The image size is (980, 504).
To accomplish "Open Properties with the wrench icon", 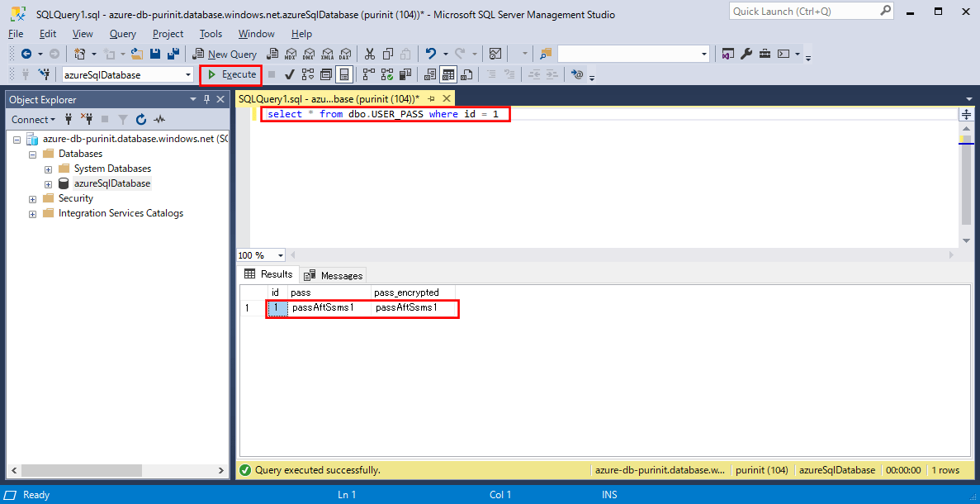I will click(746, 54).
